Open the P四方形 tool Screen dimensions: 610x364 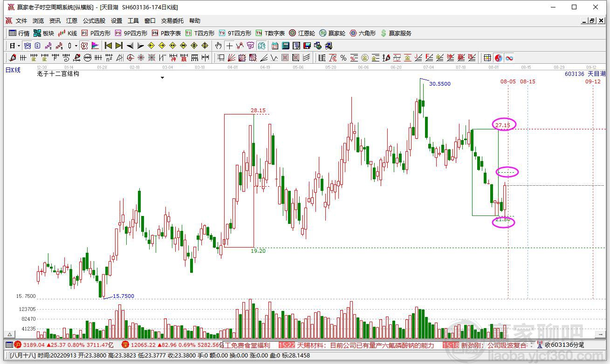96,33
